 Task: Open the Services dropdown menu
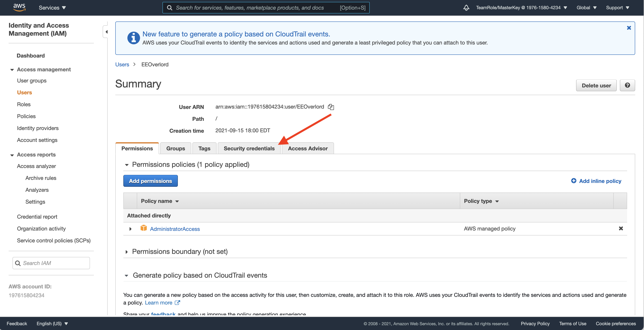coord(52,8)
